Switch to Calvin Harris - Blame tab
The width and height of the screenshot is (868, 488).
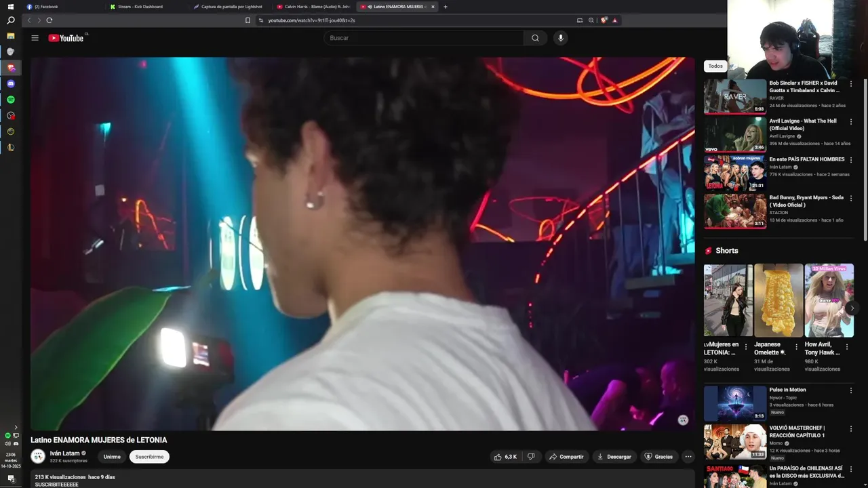(x=315, y=7)
